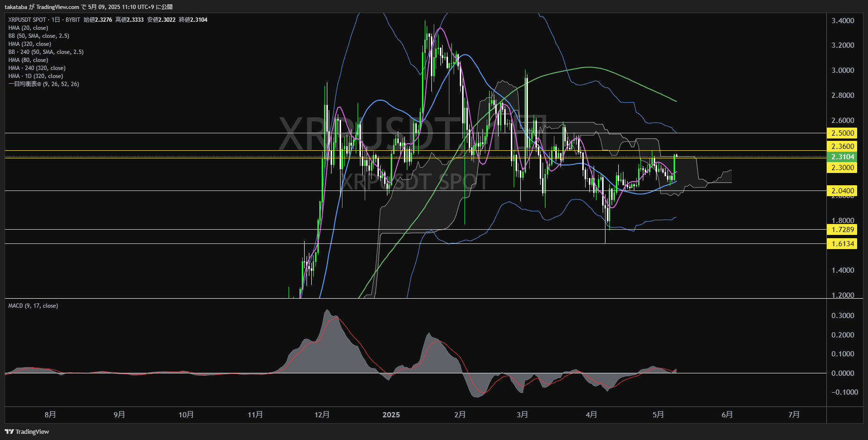Click the 3月 time axis label
The height and width of the screenshot is (440, 868).
pyautogui.click(x=522, y=414)
